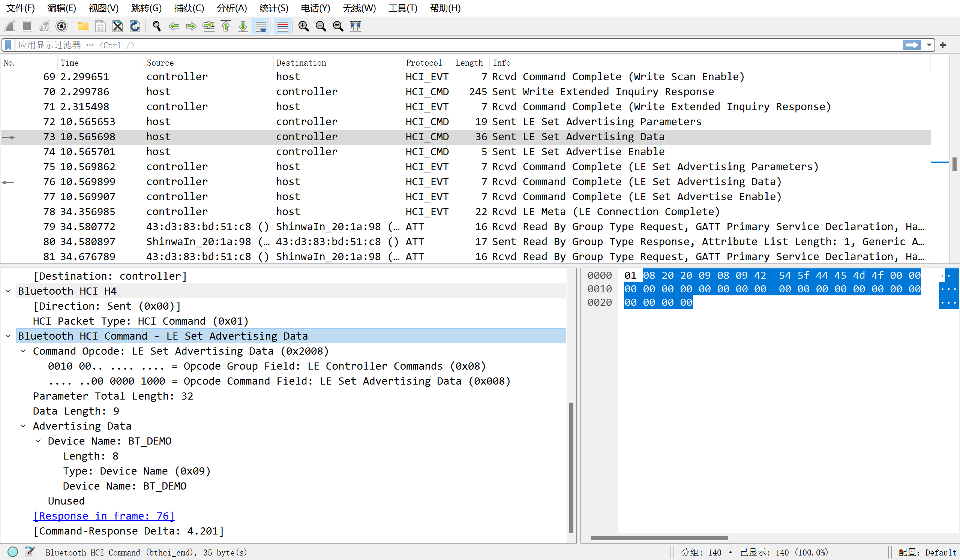Viewport: 960px width, 560px height.
Task: Open the 编辑(E) menu
Action: point(62,8)
